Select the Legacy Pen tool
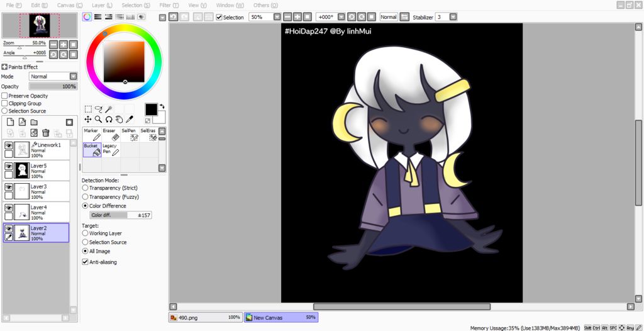This screenshot has height=331, width=644. [111, 149]
